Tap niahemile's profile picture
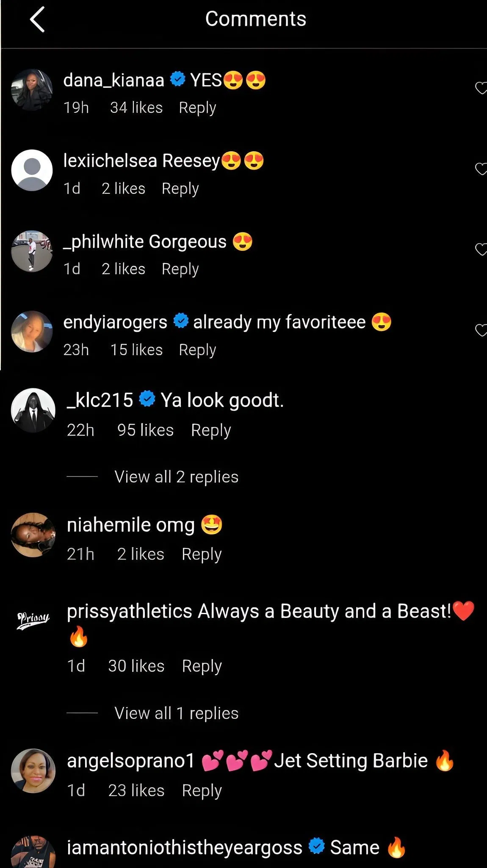 click(x=33, y=535)
